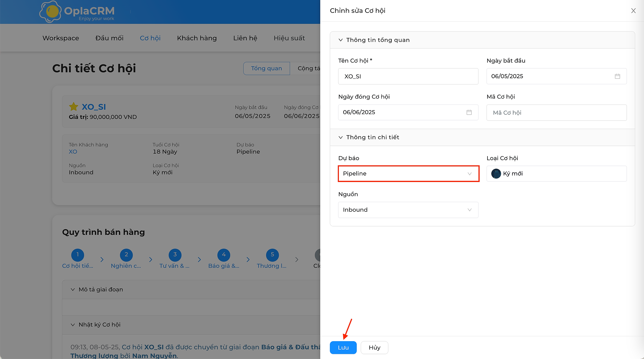Click the Ngày đóng Cơ hội date field
This screenshot has height=359, width=644.
(408, 112)
